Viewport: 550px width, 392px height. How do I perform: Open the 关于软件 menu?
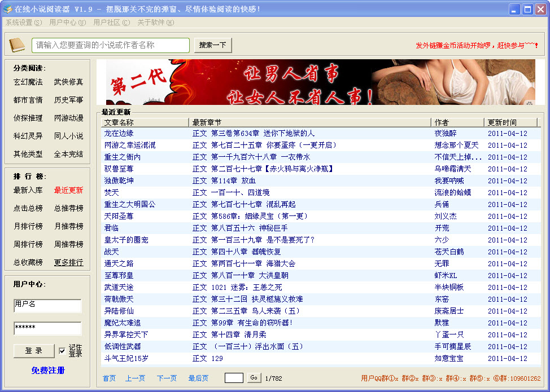coord(155,23)
